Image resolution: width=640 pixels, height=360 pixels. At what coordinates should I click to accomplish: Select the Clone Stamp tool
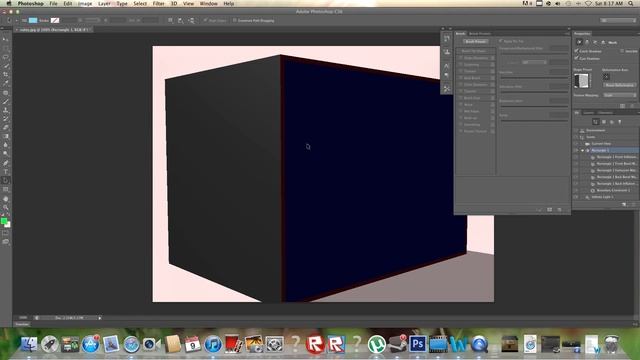click(6, 110)
